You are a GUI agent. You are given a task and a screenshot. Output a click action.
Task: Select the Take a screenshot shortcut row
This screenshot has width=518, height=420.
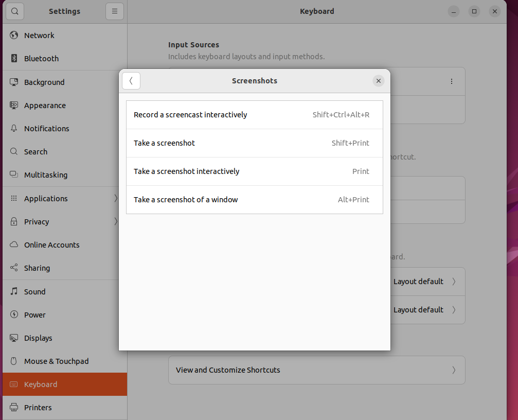(x=254, y=143)
